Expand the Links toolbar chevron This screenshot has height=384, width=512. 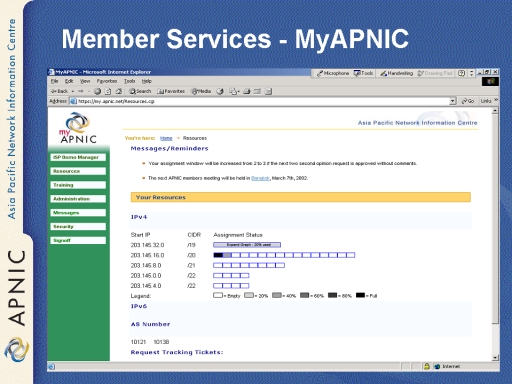coord(496,100)
